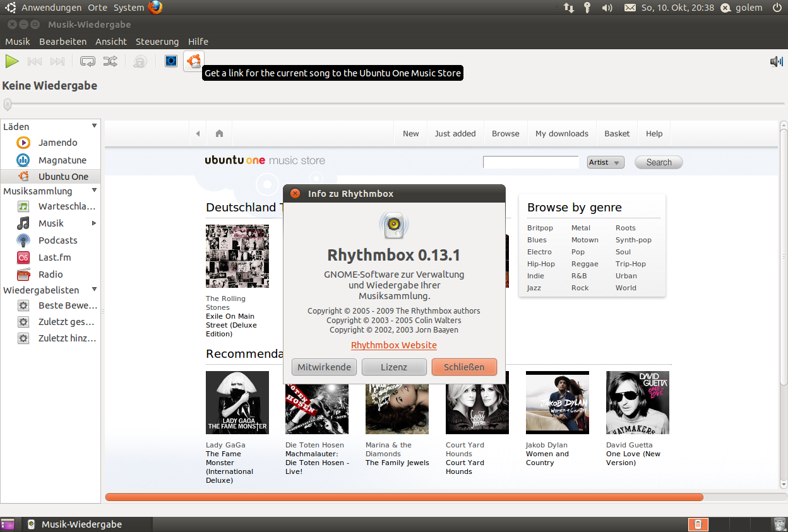
Task: Open the Warteschlange queue icon
Action: click(x=23, y=206)
